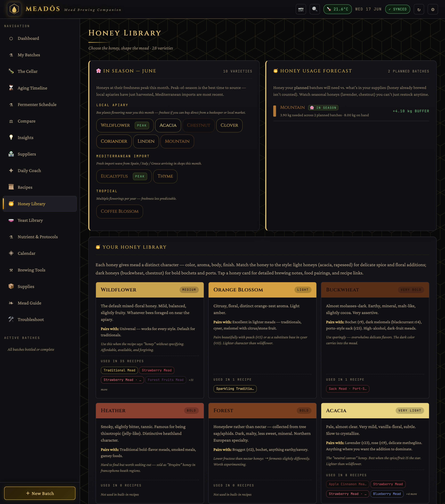
Task: Click the magnifier search icon
Action: click(x=314, y=9)
